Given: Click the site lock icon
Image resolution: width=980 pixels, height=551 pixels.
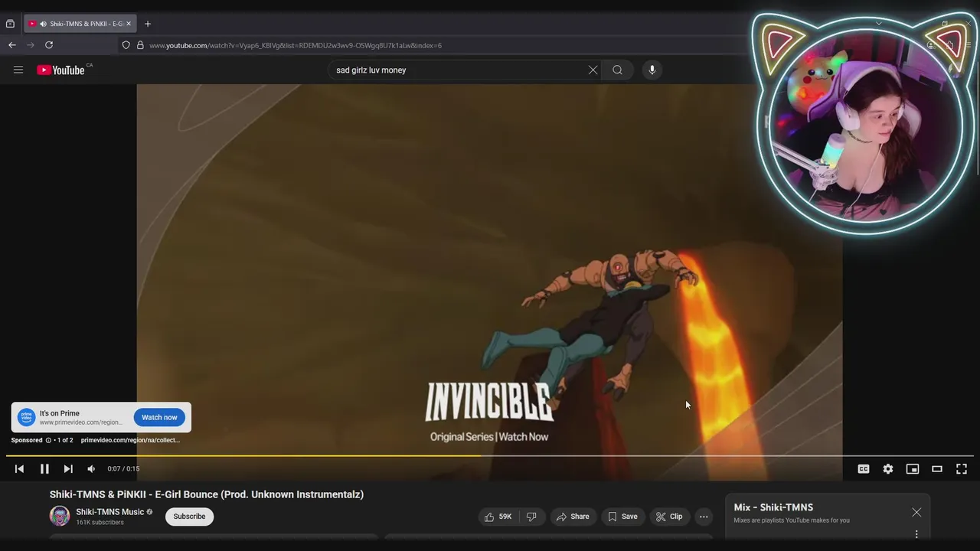Looking at the screenshot, I should tap(140, 45).
